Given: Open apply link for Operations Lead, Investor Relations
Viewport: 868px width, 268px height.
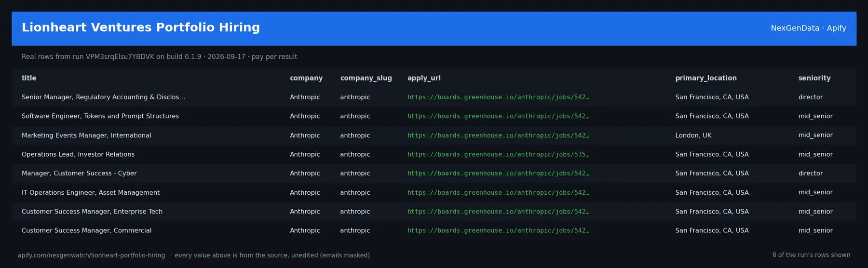Looking at the screenshot, I should (x=498, y=154).
